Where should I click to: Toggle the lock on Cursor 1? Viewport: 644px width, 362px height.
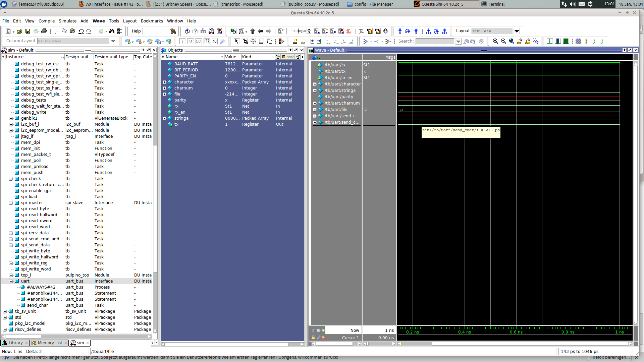coord(314,338)
